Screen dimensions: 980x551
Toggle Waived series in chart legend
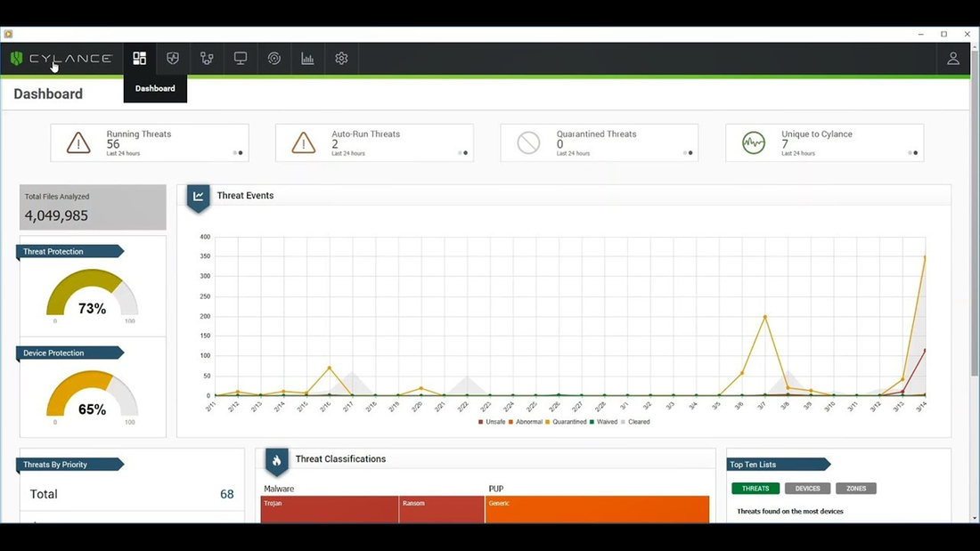click(604, 422)
